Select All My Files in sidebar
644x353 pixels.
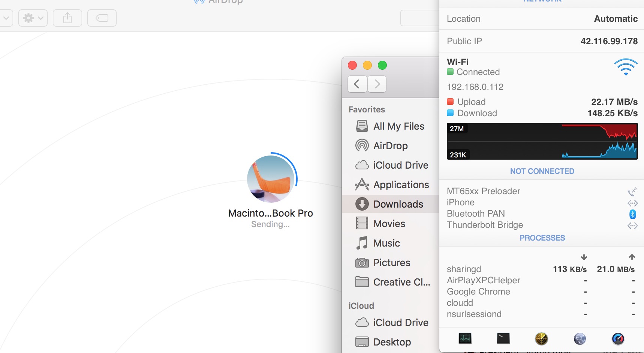pyautogui.click(x=390, y=126)
